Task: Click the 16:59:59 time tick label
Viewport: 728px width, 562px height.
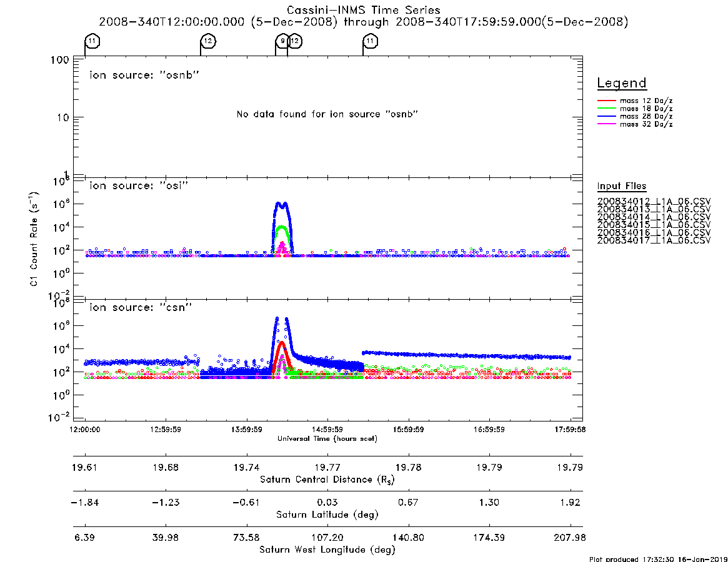Action: click(x=489, y=430)
